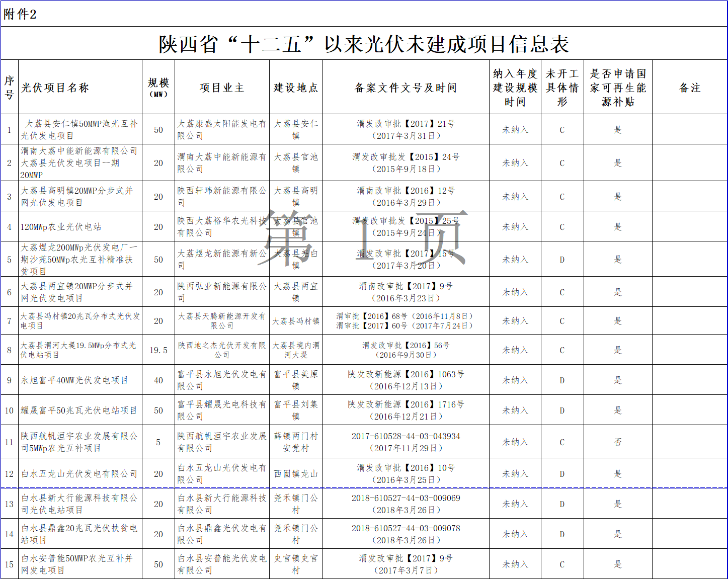Select project 大荔县安仁镇50MWP渔光互补光伏发电项目
The height and width of the screenshot is (579, 728).
pos(79,129)
